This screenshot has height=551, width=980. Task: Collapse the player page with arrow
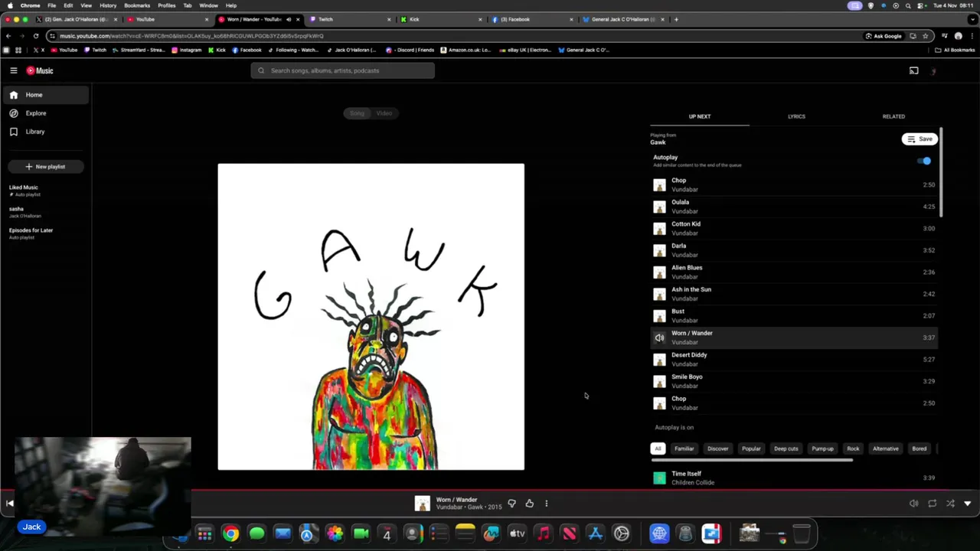(x=967, y=504)
